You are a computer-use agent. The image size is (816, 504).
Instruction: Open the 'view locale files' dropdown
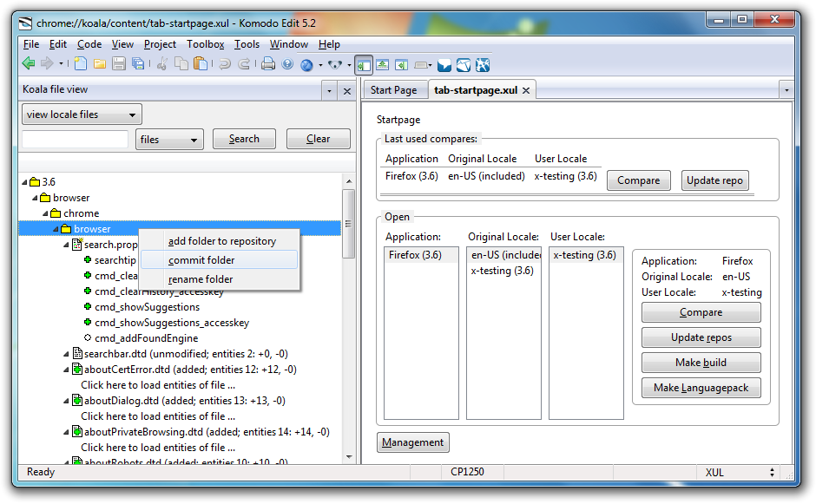tap(82, 115)
